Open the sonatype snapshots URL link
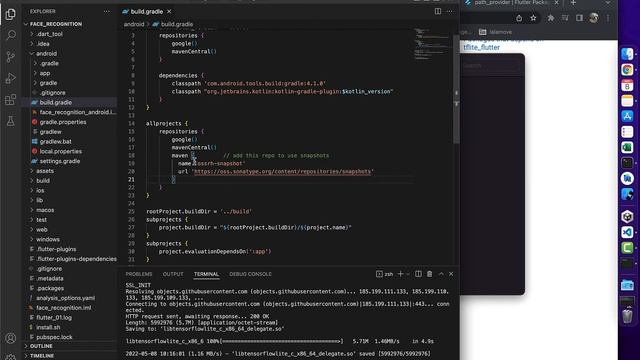 pos(282,171)
